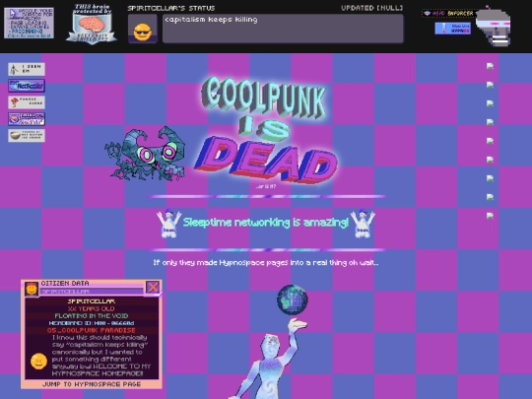Click 'Sleeptime networking is amazing!' text
532x399 pixels.
(x=266, y=223)
